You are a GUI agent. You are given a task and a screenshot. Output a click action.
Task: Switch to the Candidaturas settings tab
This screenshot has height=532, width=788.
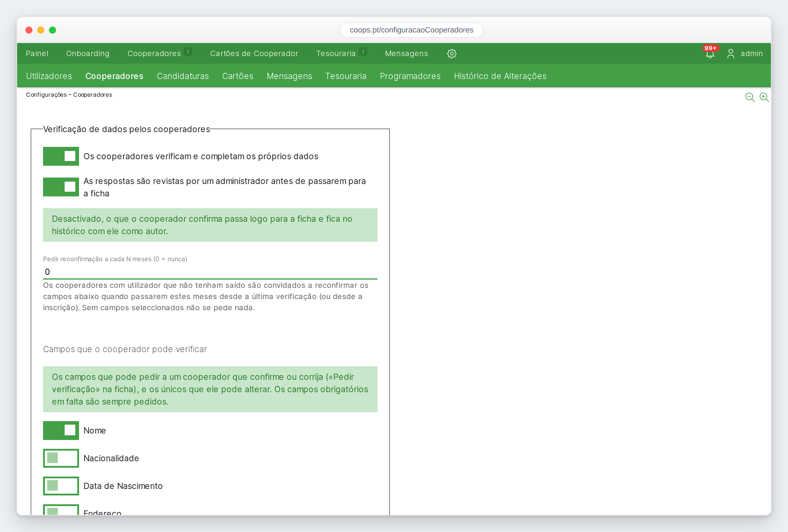[x=183, y=76]
